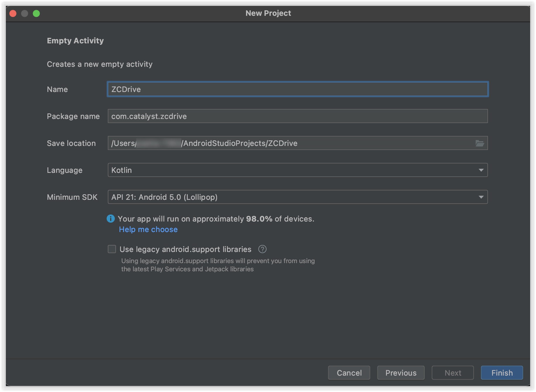Go back with the Previous button
Viewport: 536px width, 392px height.
coord(401,373)
